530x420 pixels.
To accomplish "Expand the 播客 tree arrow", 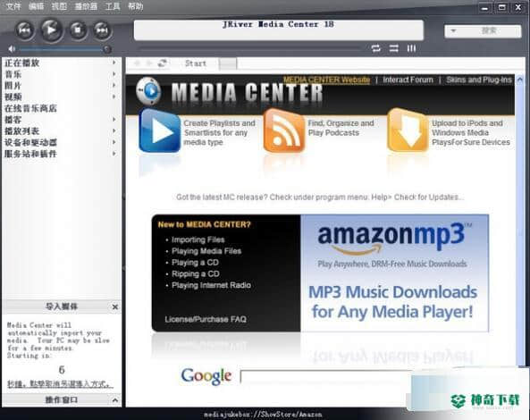I will point(114,119).
